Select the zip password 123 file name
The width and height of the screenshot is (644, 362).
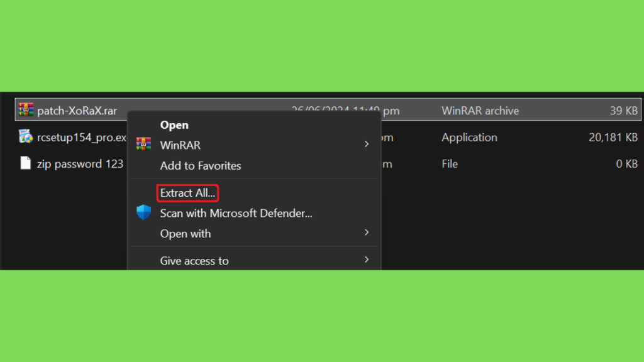[80, 164]
